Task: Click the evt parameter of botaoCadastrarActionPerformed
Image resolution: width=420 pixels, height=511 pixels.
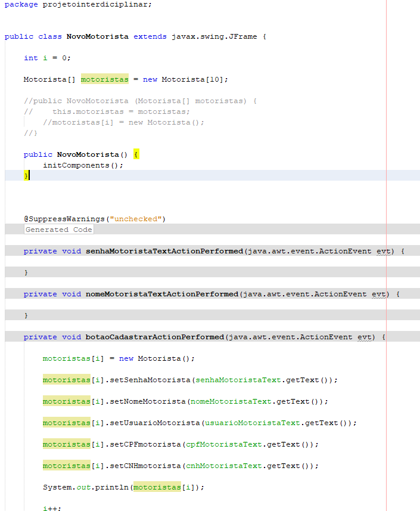Action: point(364,337)
